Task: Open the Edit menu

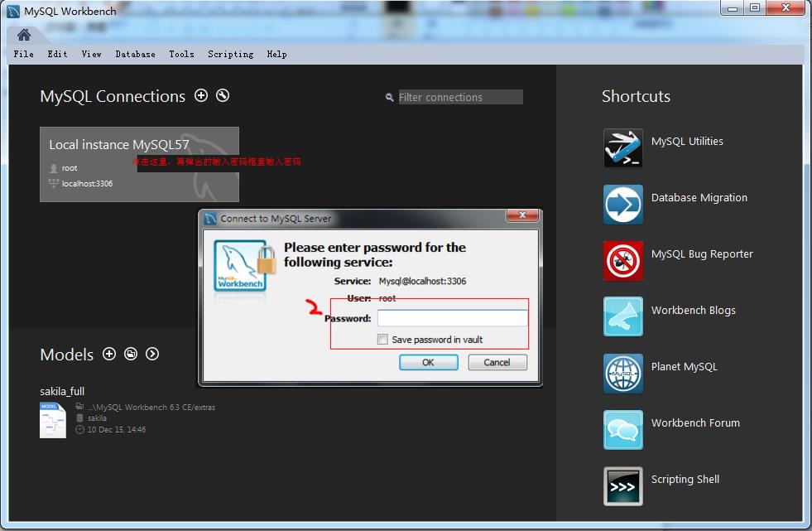Action: [x=57, y=54]
